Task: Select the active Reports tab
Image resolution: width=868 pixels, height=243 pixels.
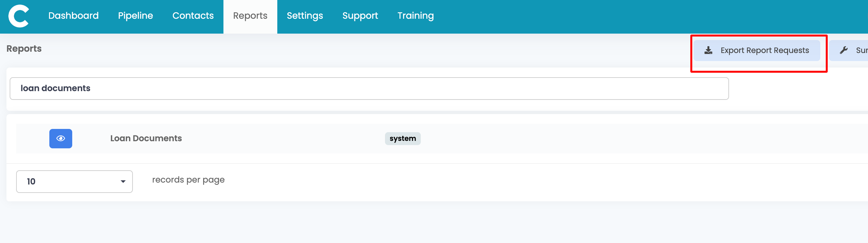Action: (x=250, y=16)
